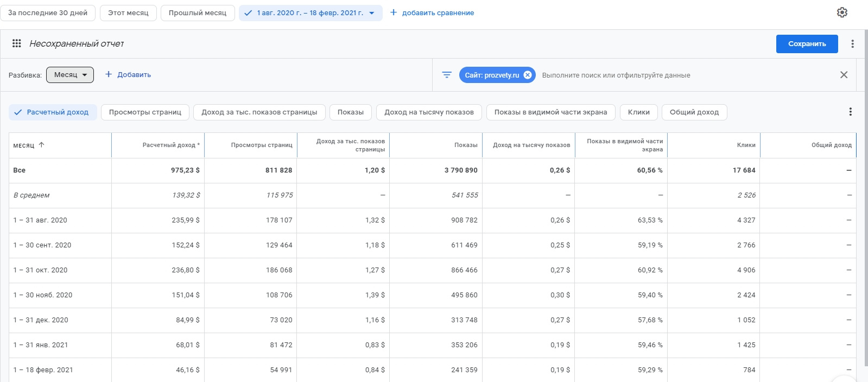The height and width of the screenshot is (382, 868).
Task: Enable the Просмотры страниц metric chip
Action: coord(145,112)
